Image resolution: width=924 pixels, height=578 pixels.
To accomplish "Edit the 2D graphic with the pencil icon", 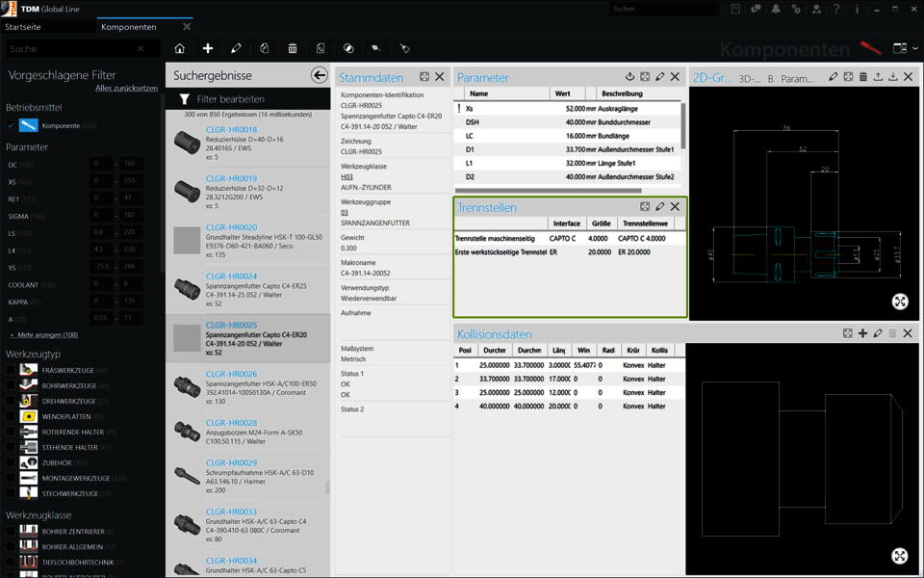I will 834,77.
